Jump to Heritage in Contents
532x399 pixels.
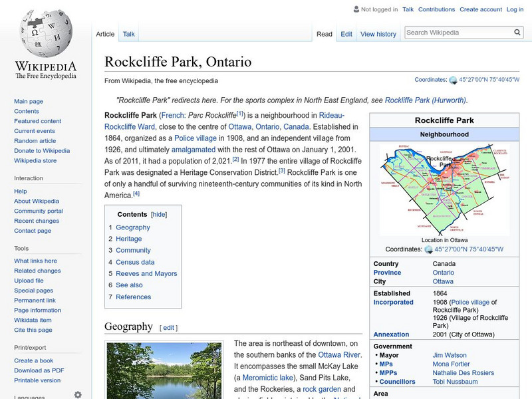(128, 239)
